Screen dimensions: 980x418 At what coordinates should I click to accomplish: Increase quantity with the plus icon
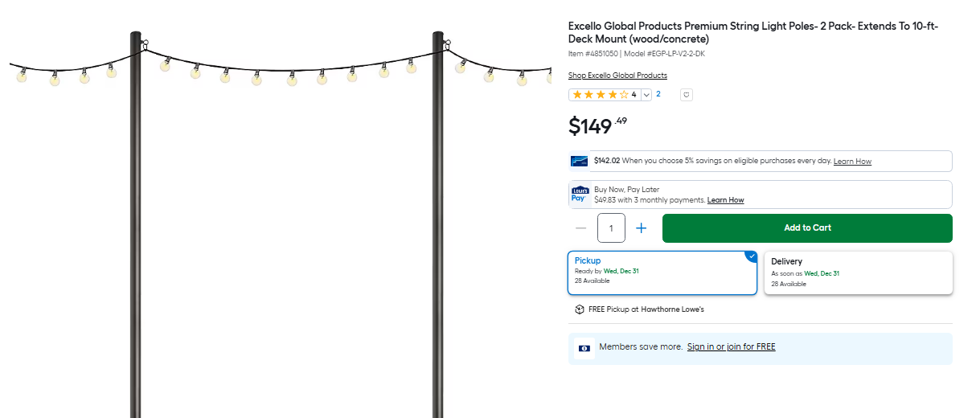click(x=642, y=228)
